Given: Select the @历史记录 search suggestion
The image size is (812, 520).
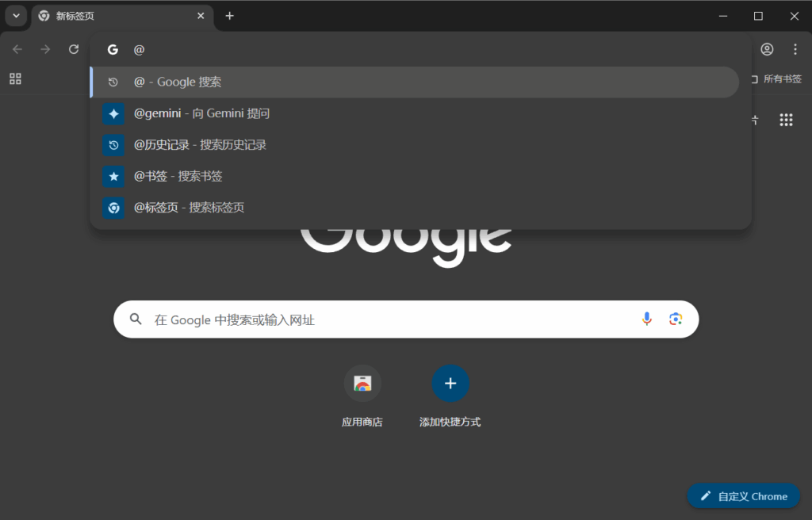Looking at the screenshot, I should [200, 145].
